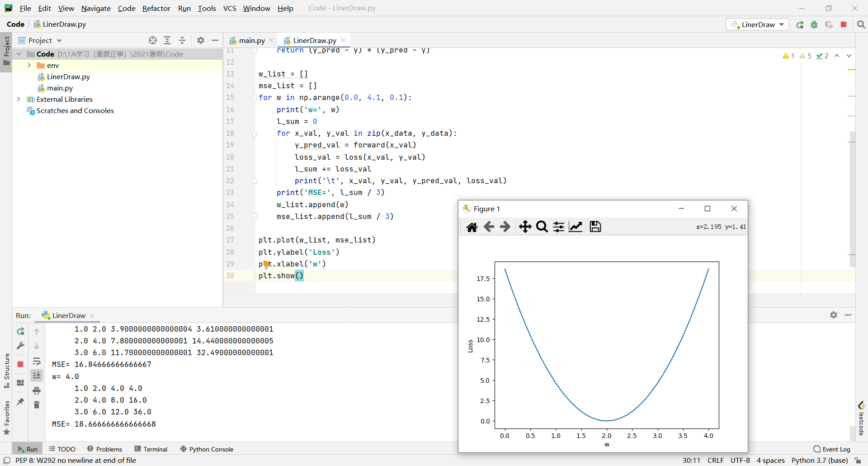Toggle the Favorites sidebar tool window
The image size is (868, 466).
pyautogui.click(x=6, y=418)
